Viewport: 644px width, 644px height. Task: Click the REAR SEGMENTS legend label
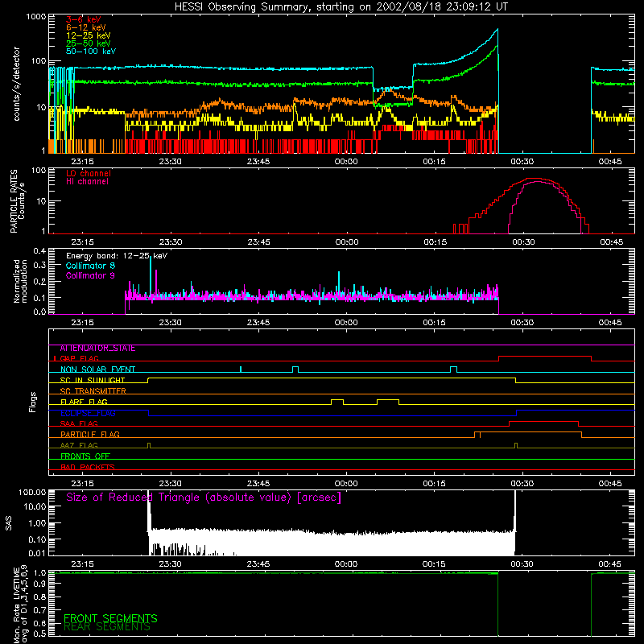(x=107, y=627)
